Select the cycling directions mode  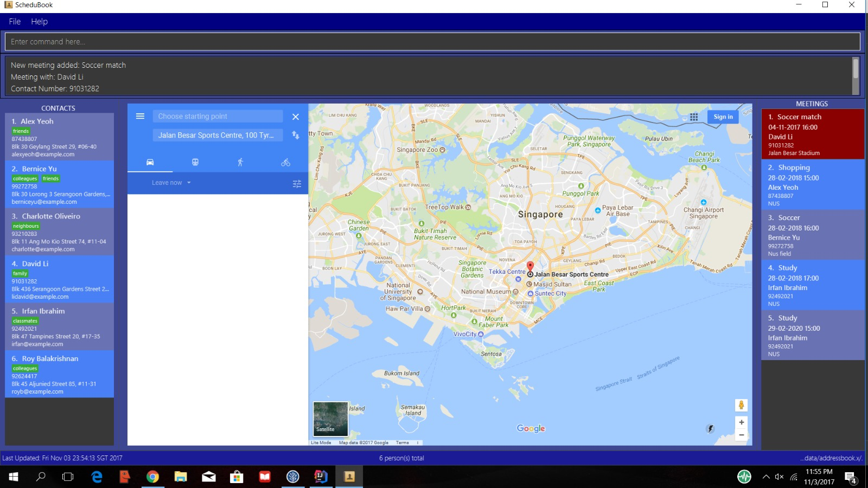285,162
